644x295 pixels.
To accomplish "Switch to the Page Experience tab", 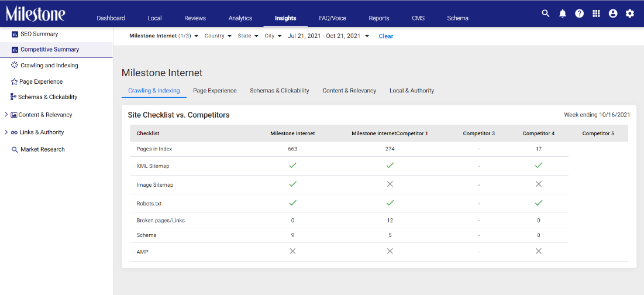I will pyautogui.click(x=215, y=90).
